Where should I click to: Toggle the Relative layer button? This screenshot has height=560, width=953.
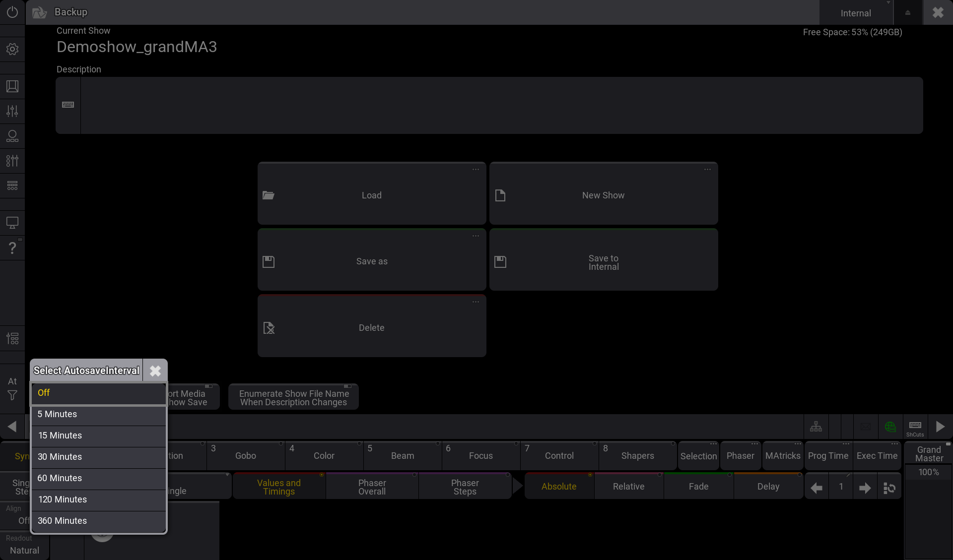[x=628, y=487]
